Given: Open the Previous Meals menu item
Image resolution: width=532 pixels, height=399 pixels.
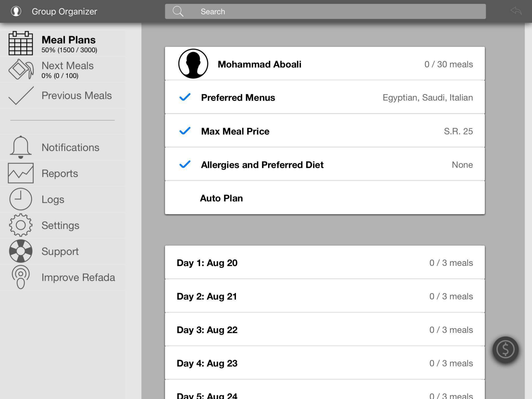Looking at the screenshot, I should coord(77,95).
